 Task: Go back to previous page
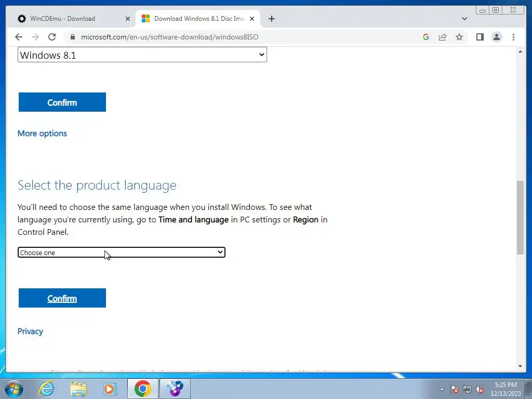tap(19, 37)
